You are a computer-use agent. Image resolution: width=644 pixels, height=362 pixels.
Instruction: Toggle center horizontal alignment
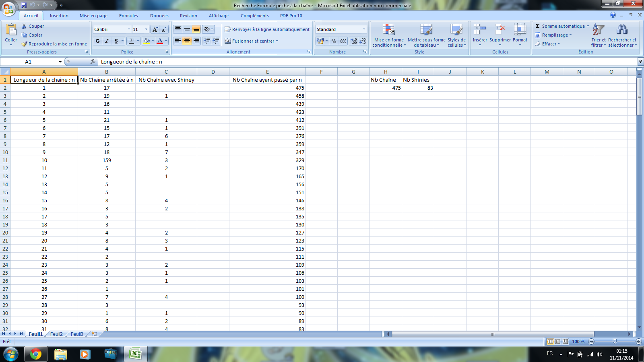tap(187, 41)
